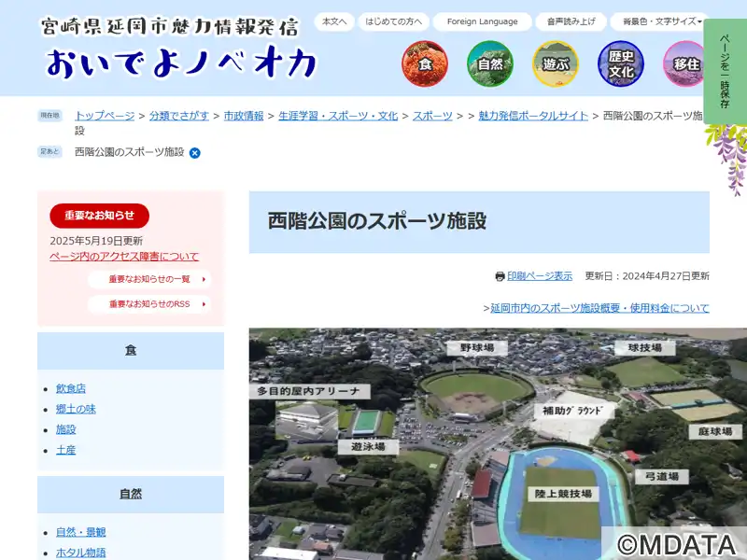747x560 pixels.
Task: Jump to 本文へ main content
Action: coord(334,21)
